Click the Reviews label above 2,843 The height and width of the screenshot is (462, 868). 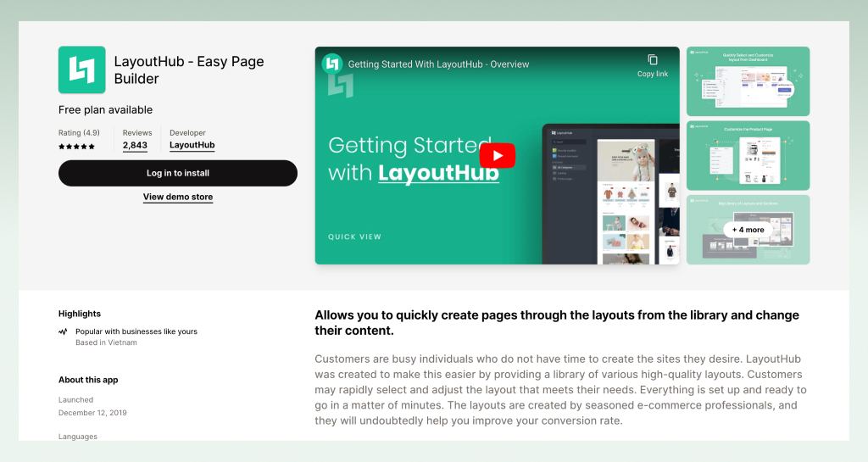(x=137, y=133)
